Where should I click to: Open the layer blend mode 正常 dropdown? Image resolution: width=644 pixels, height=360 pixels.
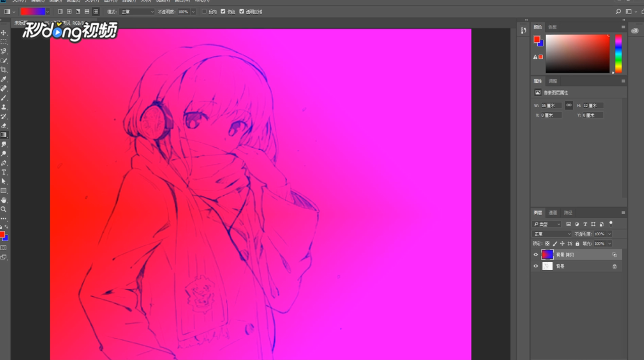pyautogui.click(x=552, y=234)
